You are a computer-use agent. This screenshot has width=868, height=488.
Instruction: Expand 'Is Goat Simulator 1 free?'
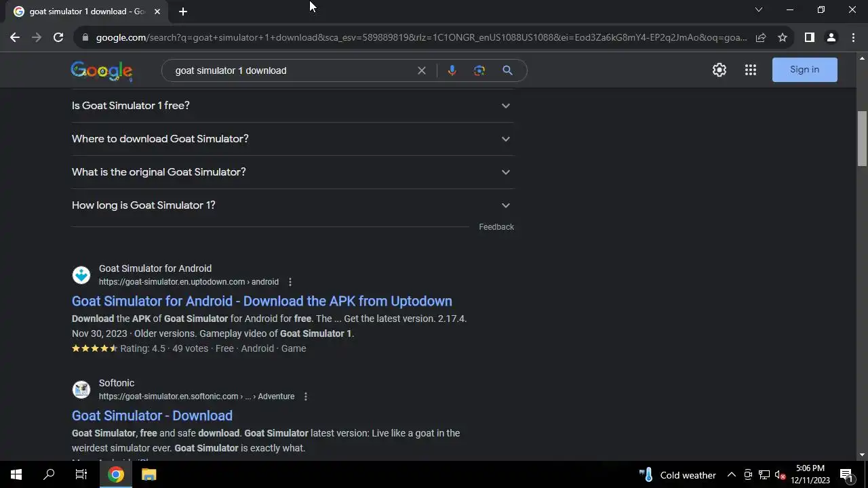[x=292, y=106]
